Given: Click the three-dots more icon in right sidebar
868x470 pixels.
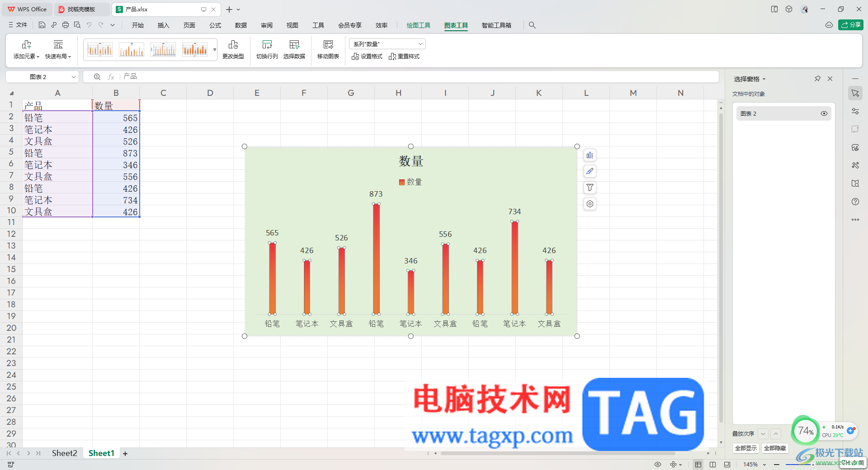Looking at the screenshot, I should (855, 220).
